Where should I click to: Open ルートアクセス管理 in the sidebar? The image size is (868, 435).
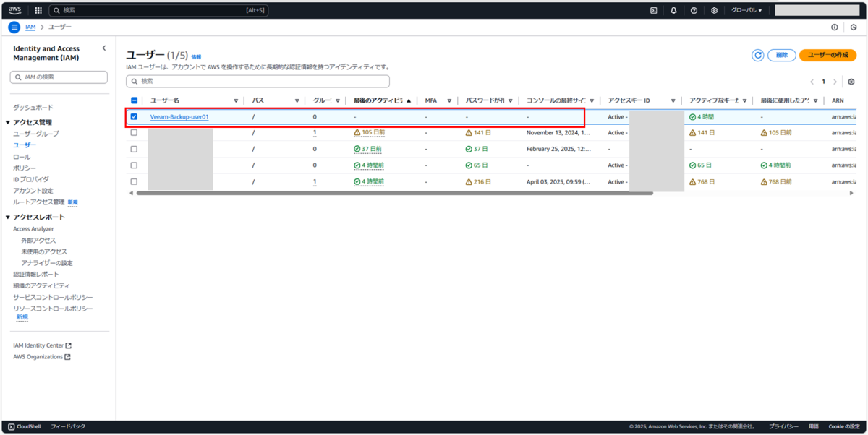38,202
